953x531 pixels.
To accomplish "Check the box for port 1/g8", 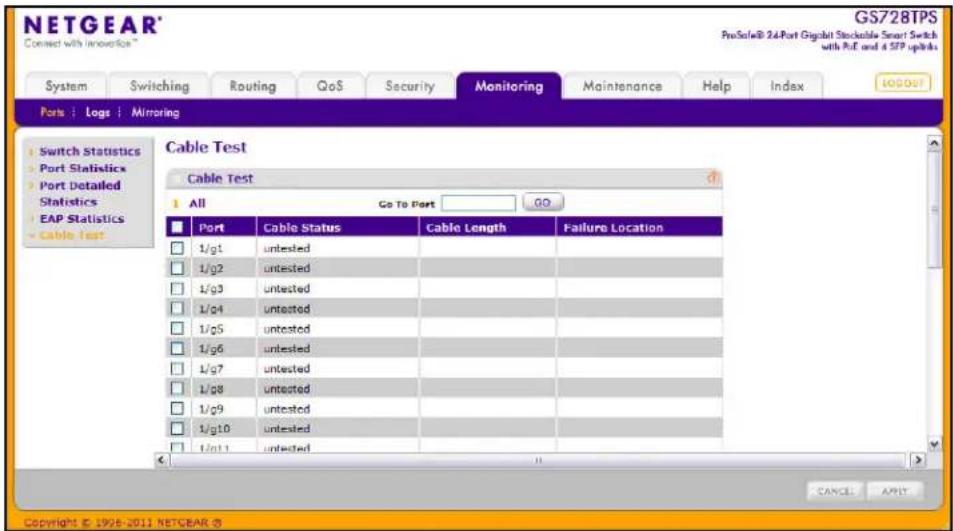I will pos(177,389).
